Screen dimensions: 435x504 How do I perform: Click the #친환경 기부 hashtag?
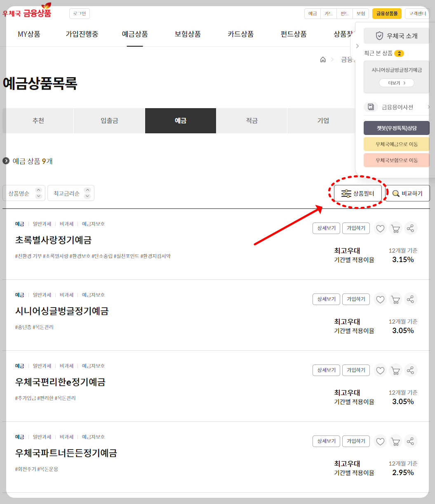[x=28, y=256]
